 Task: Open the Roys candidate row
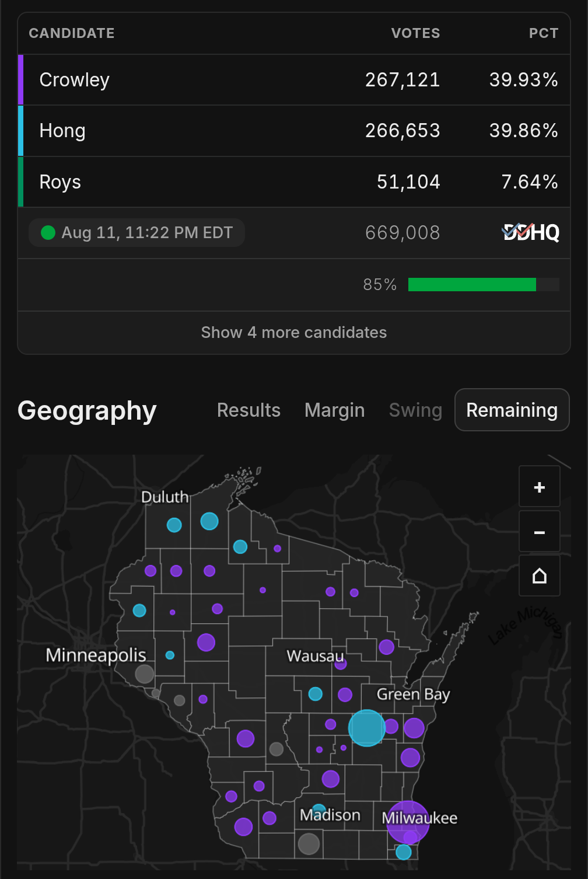point(294,182)
